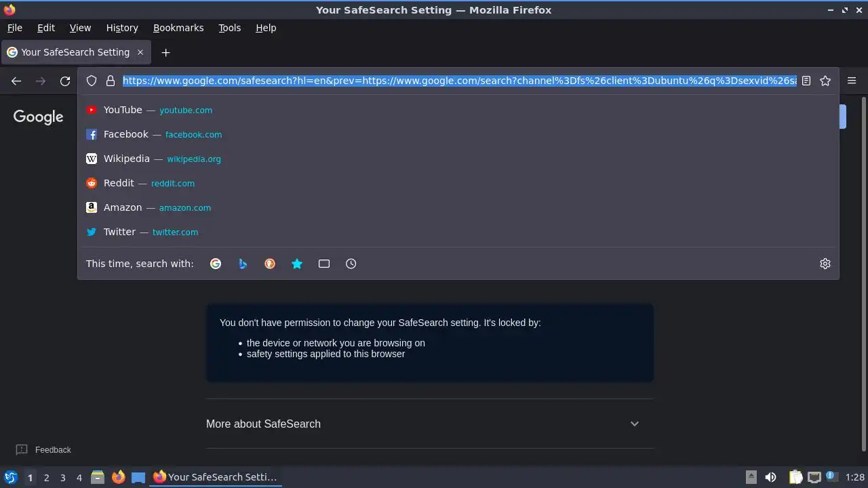Viewport: 868px width, 488px height.
Task: Click Firefox window entry in taskbar
Action: (216, 477)
